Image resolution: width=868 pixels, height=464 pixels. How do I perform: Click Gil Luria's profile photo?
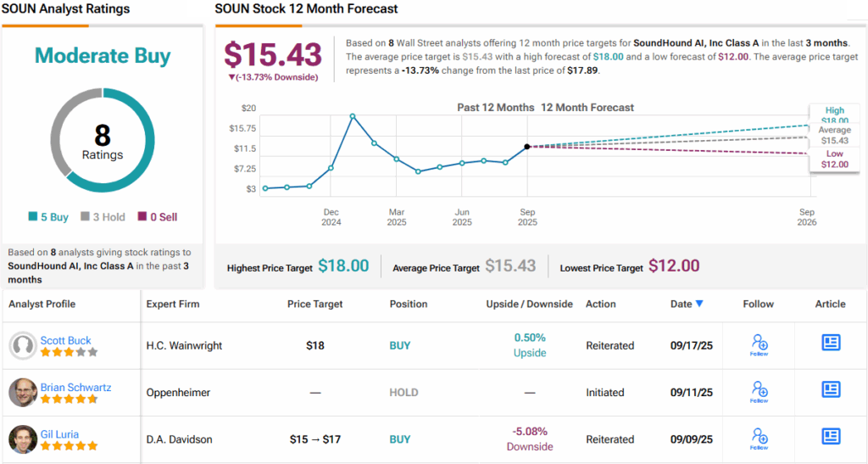(23, 439)
